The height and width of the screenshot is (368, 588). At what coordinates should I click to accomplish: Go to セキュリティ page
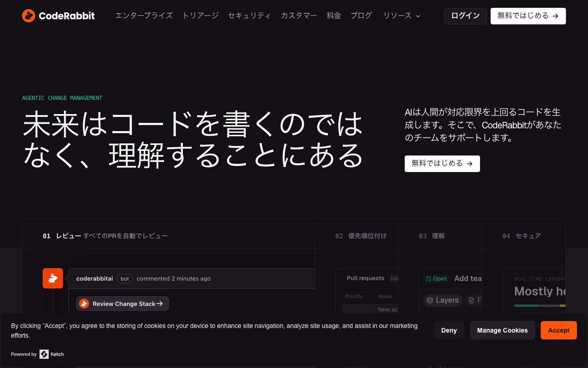coord(249,16)
